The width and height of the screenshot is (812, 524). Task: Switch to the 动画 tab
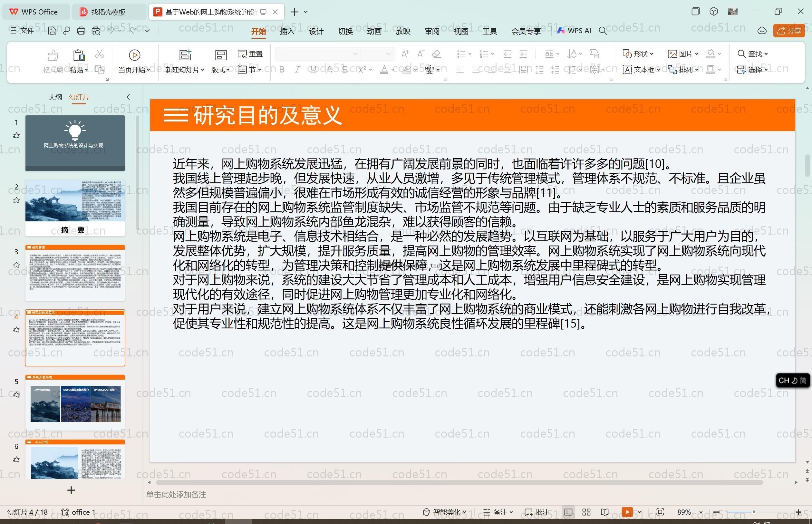pos(374,31)
